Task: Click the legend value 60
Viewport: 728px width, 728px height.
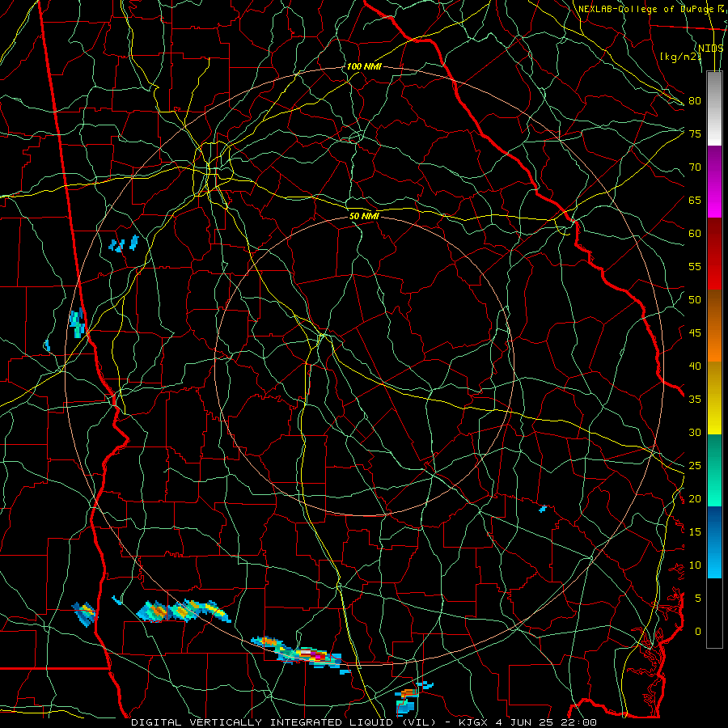Action: 695,234
